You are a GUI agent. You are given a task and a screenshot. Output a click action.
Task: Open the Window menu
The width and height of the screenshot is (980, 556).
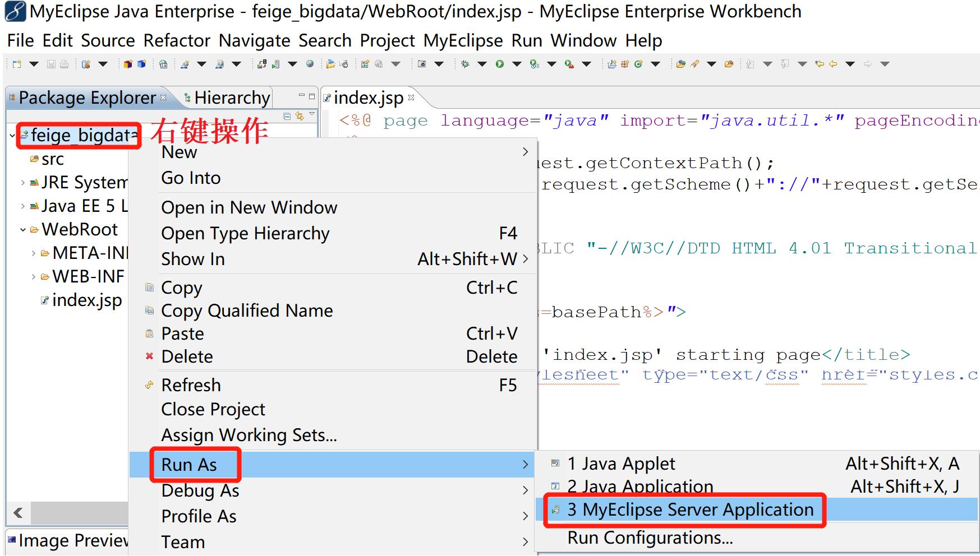point(583,40)
